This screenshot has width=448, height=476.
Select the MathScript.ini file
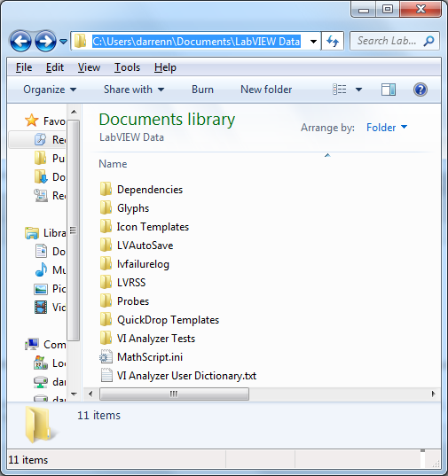[141, 356]
